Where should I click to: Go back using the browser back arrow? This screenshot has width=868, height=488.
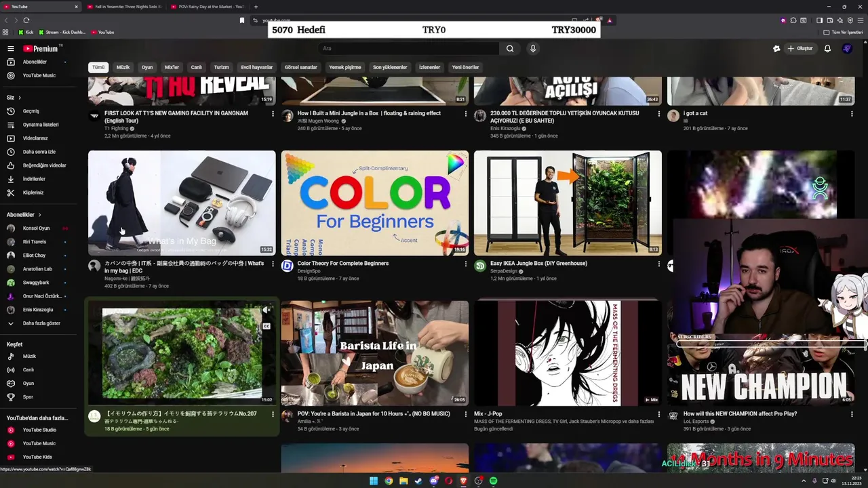7,20
